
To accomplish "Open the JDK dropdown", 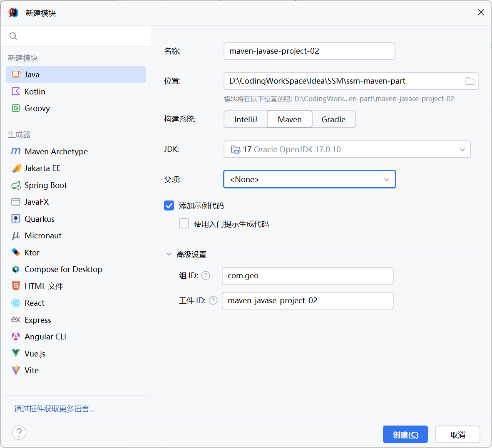I will [347, 149].
